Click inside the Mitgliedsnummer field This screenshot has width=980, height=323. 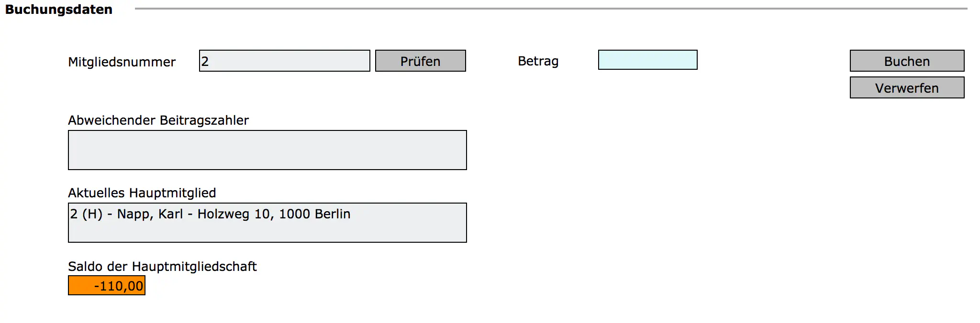(x=284, y=61)
